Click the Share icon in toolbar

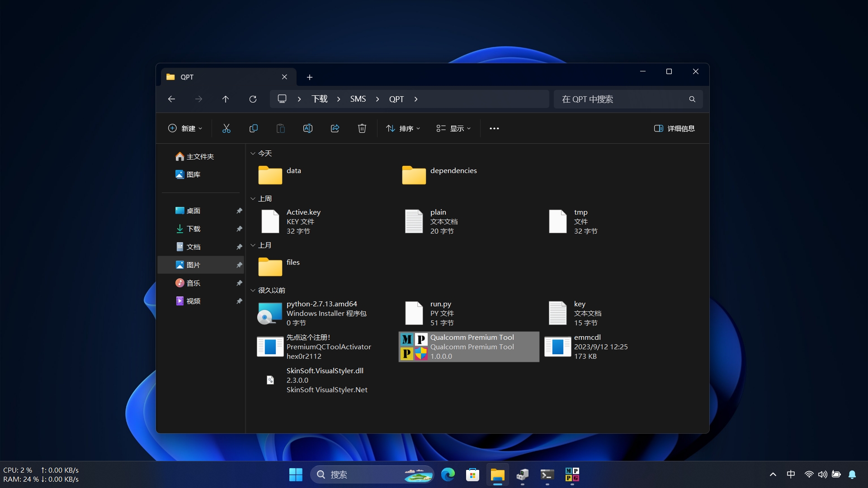pos(335,129)
